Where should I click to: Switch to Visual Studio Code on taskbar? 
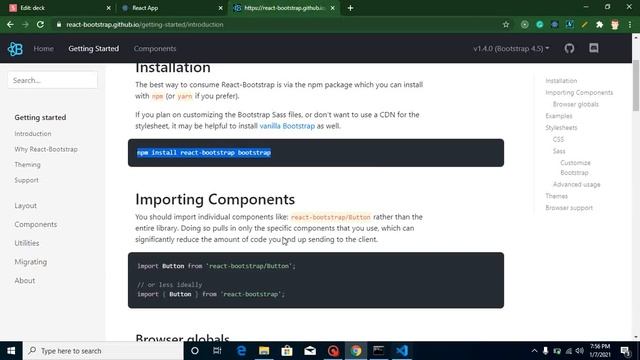pyautogui.click(x=402, y=351)
